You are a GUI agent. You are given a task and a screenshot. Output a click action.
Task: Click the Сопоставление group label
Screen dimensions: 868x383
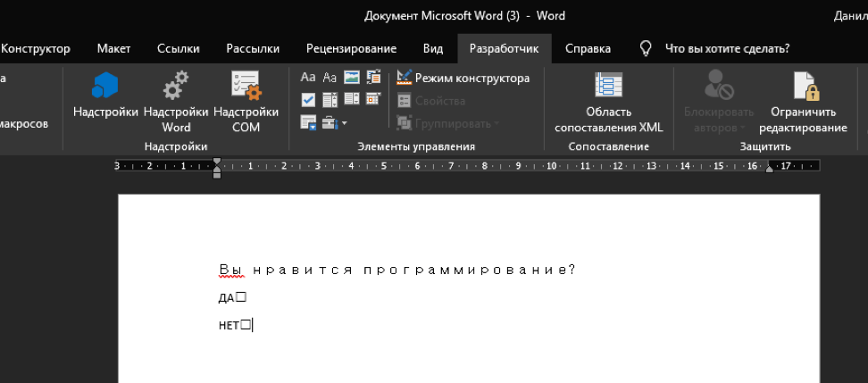pyautogui.click(x=608, y=146)
